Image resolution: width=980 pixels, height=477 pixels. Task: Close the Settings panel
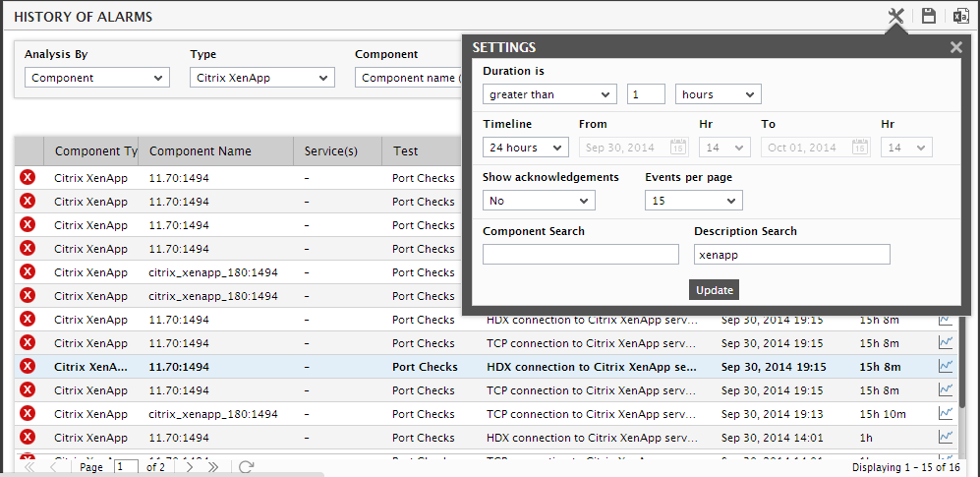(955, 47)
